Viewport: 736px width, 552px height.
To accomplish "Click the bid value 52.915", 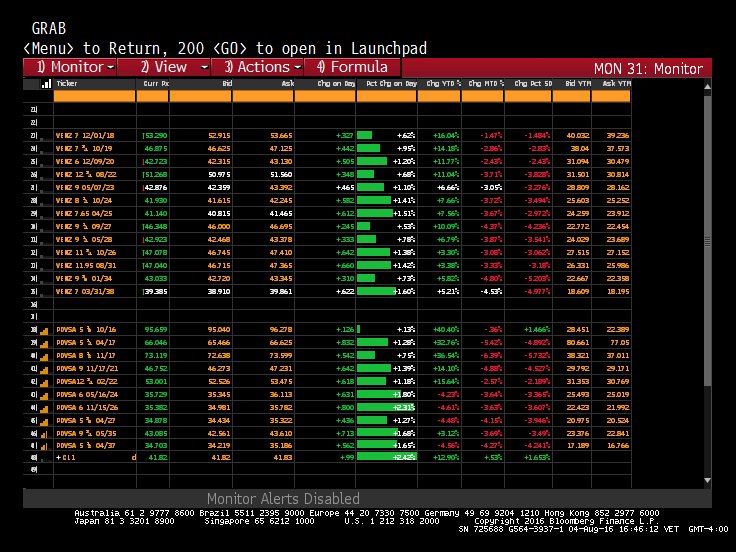I will pyautogui.click(x=219, y=136).
